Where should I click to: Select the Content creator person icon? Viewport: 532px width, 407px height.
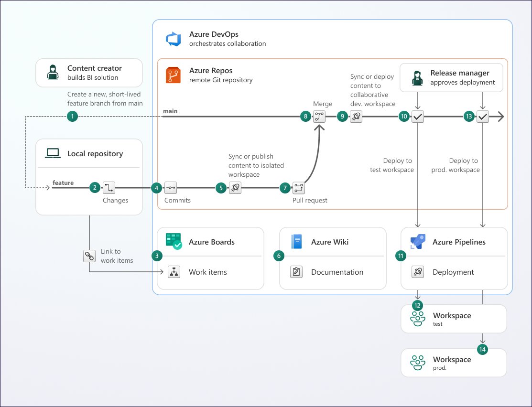[53, 72]
